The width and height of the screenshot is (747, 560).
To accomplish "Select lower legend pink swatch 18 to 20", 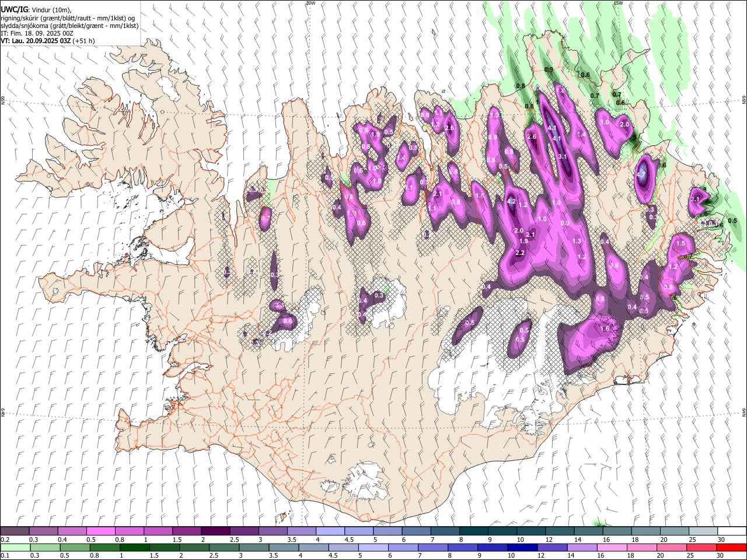I will (642, 548).
